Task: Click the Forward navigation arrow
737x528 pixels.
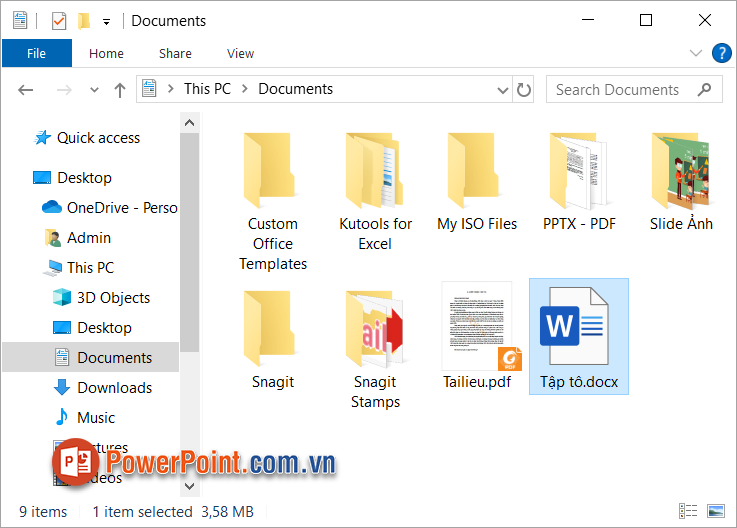Action: click(64, 89)
